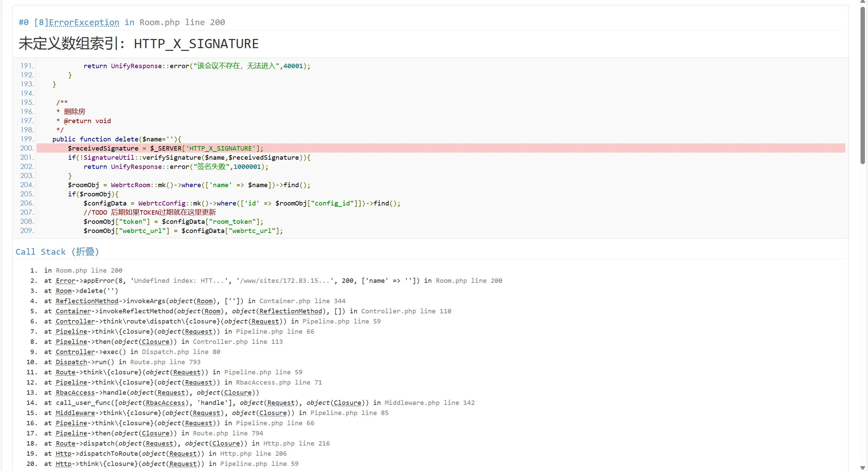This screenshot has width=868, height=471.
Task: Click the scrollbar down arrow
Action: coord(863,468)
